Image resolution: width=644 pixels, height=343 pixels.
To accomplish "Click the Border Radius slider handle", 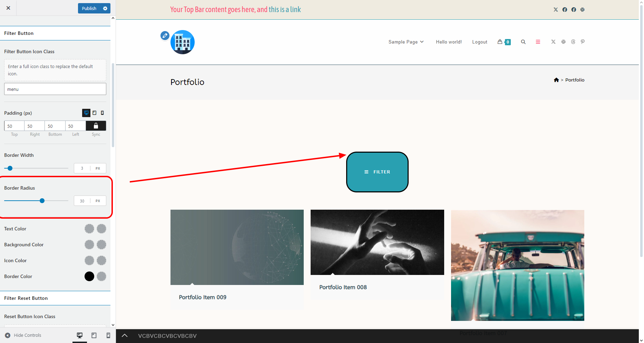I will pyautogui.click(x=42, y=201).
